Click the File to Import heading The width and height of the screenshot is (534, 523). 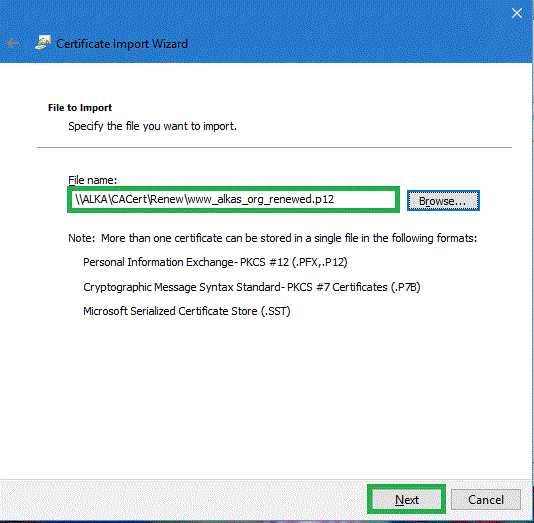click(80, 108)
